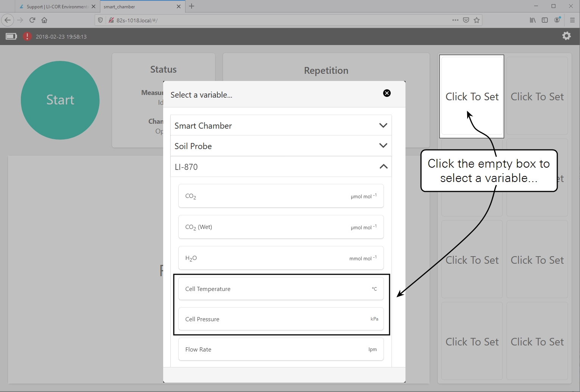Choose the Cell Temperature variable

coord(281,289)
